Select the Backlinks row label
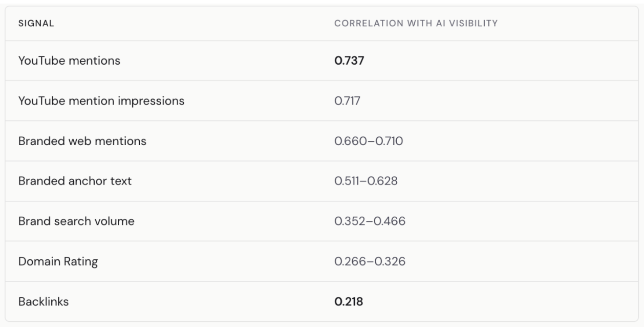This screenshot has width=644, height=327. pyautogui.click(x=44, y=302)
